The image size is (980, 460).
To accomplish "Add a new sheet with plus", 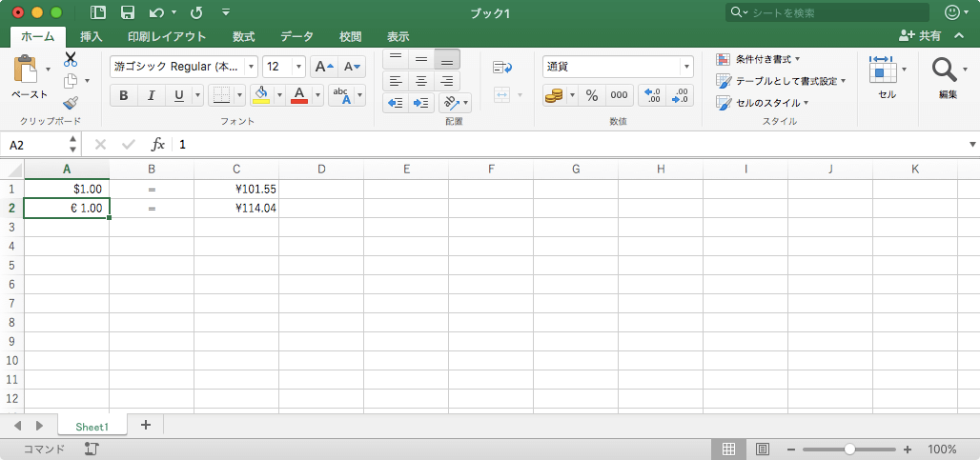I will (146, 425).
